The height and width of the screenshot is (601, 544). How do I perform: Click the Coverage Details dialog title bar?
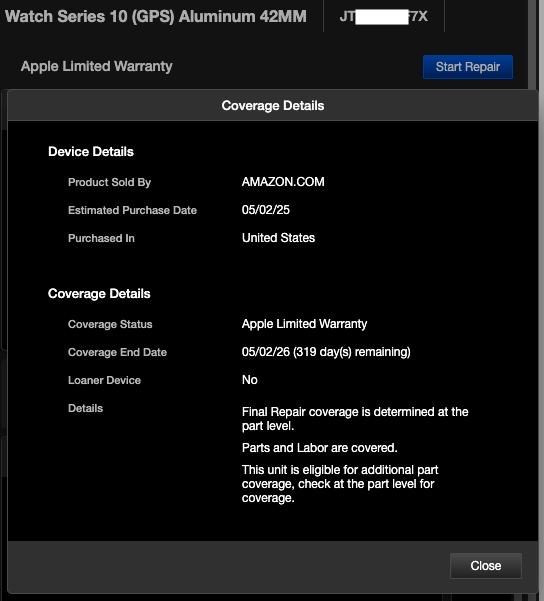coord(273,105)
